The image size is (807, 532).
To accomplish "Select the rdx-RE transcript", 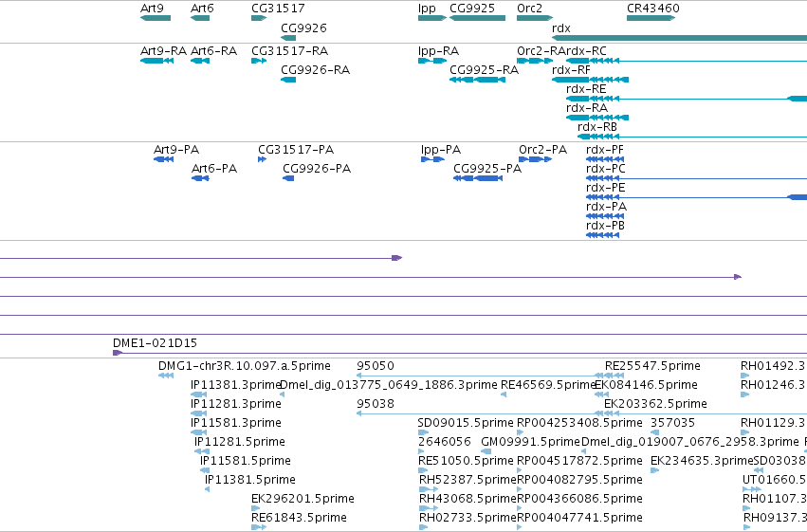I will click(x=687, y=99).
